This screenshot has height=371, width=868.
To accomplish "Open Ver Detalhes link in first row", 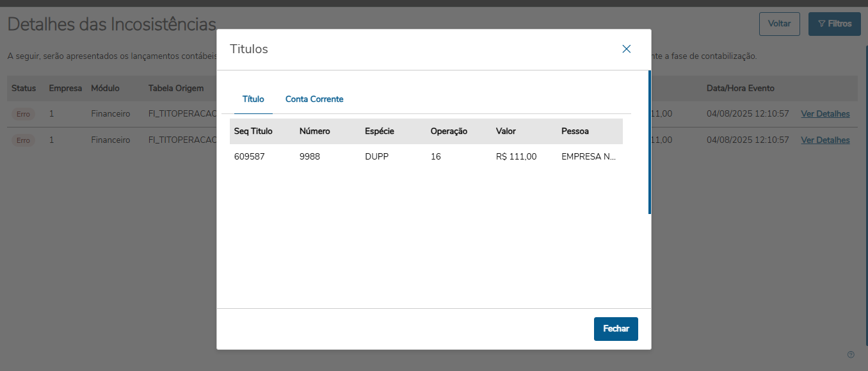I will click(x=825, y=114).
